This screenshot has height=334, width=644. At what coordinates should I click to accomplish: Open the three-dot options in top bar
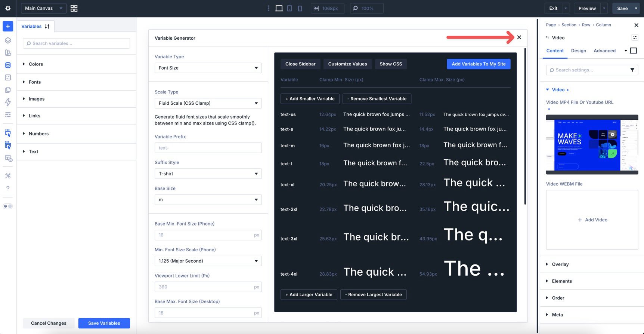pyautogui.click(x=268, y=8)
